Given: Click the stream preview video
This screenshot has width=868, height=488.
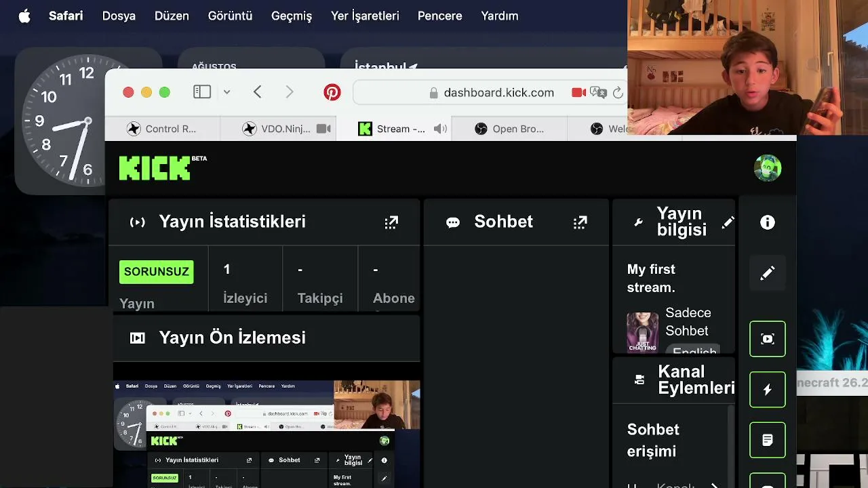Looking at the screenshot, I should pos(267,434).
